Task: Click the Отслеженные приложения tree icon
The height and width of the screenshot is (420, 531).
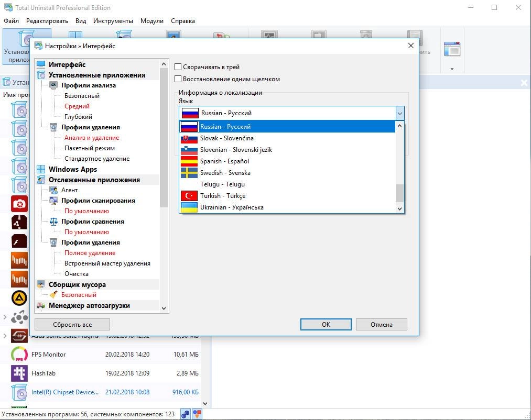Action: (41, 180)
